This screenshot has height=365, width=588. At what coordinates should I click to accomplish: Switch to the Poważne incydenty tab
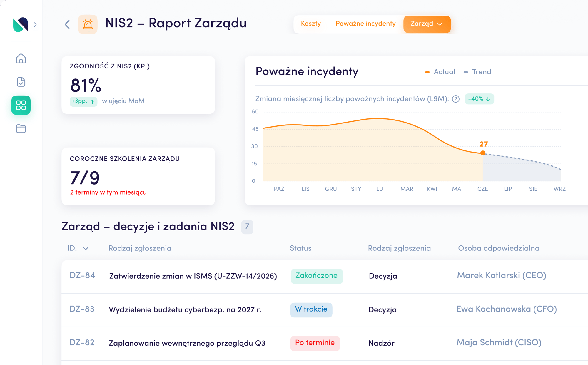coord(365,24)
